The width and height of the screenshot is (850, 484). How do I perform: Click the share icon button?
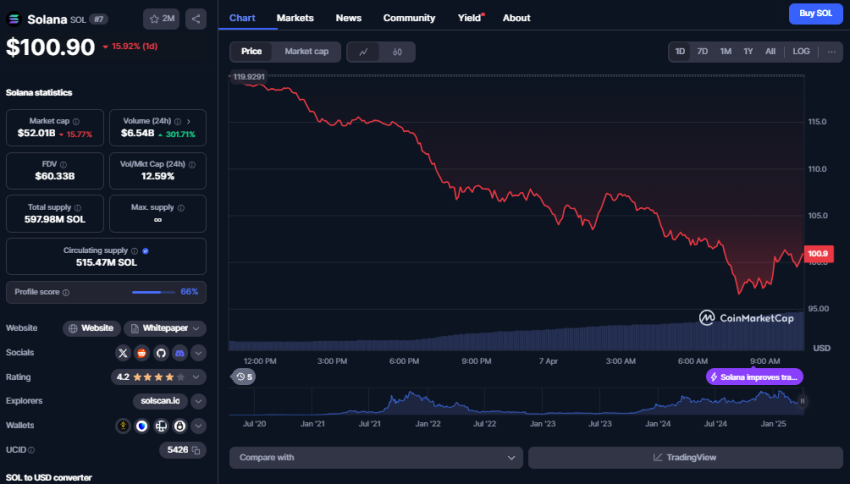coord(196,19)
